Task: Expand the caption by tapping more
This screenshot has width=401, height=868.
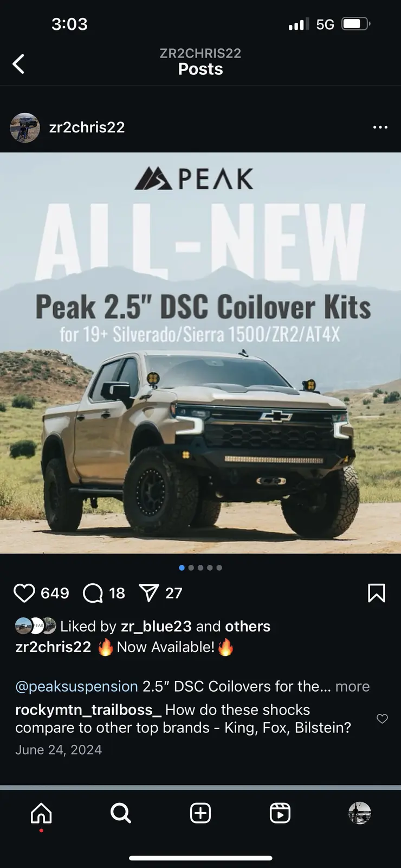Action: pos(352,686)
